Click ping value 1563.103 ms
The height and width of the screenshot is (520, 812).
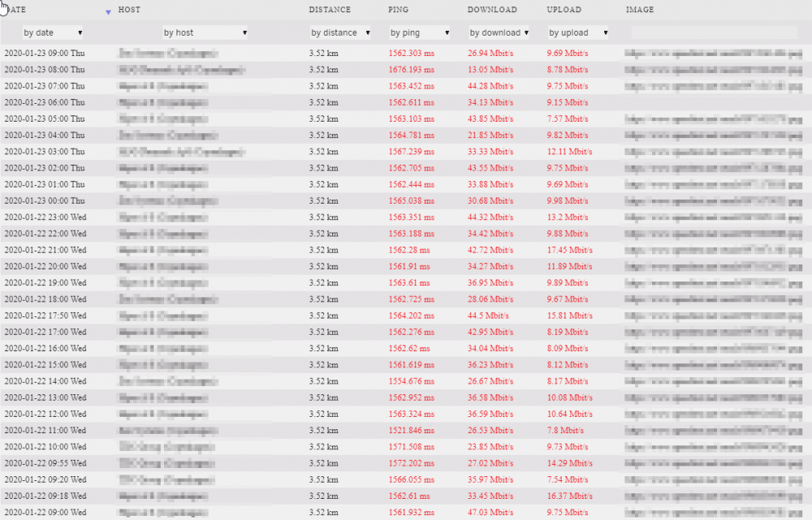click(411, 119)
